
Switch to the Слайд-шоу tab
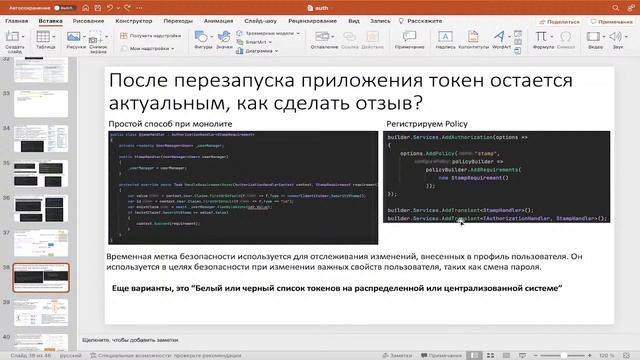[x=260, y=21]
